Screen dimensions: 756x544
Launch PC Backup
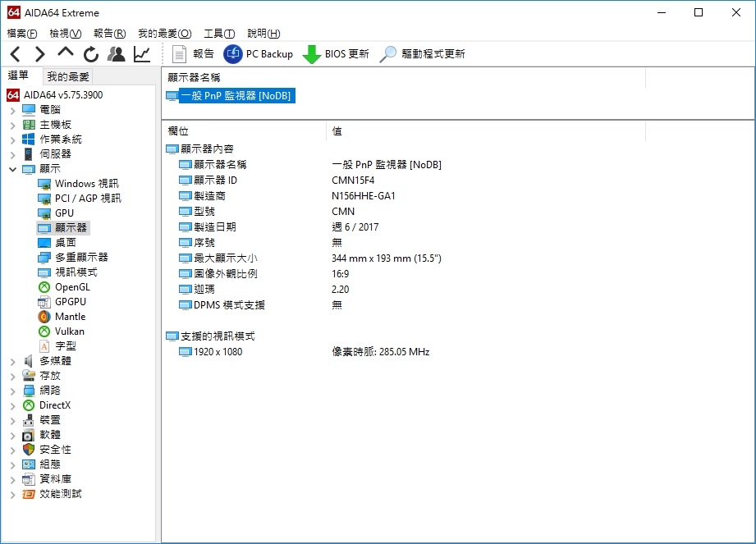(259, 54)
